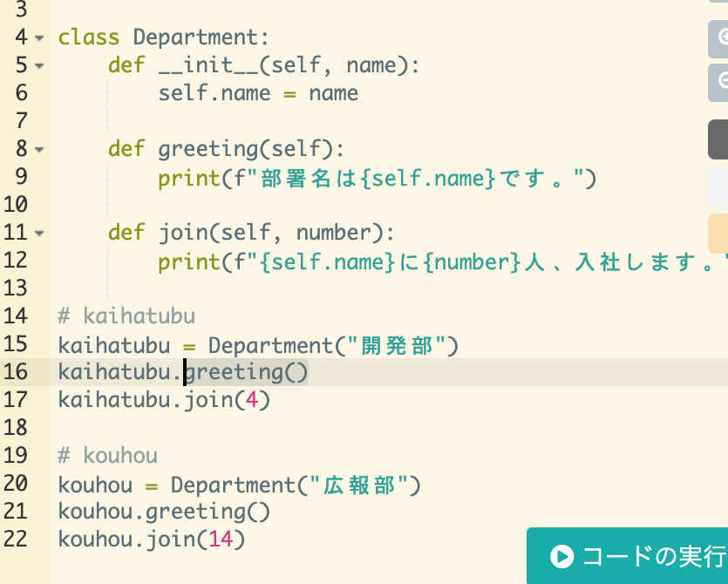Collapse the greeting method fold arrow on line 8
This screenshot has width=728, height=584.
pos(39,149)
